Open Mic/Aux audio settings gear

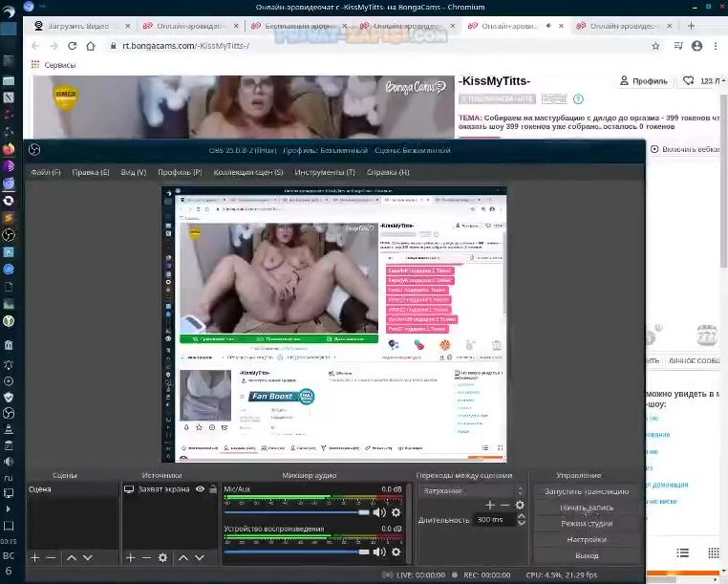(396, 512)
